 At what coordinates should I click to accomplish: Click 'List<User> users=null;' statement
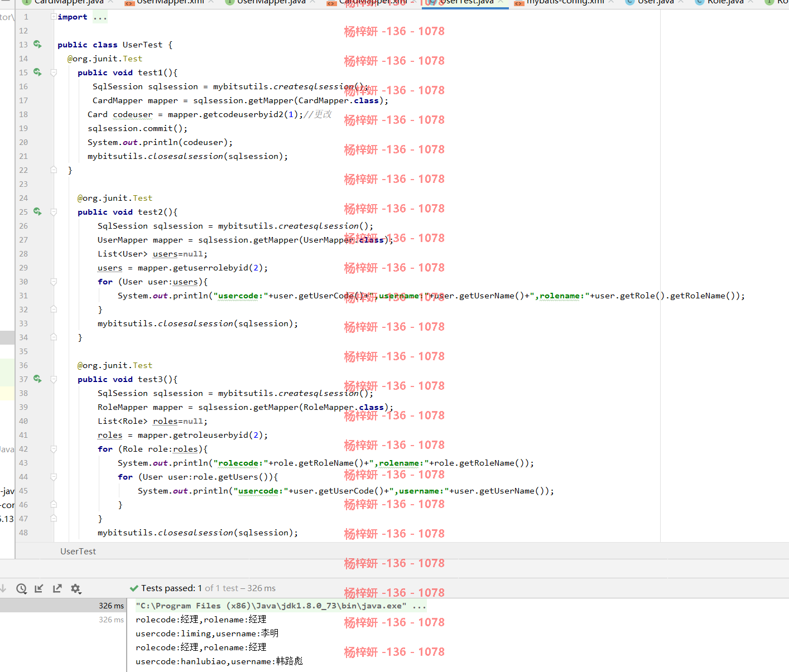(x=152, y=254)
